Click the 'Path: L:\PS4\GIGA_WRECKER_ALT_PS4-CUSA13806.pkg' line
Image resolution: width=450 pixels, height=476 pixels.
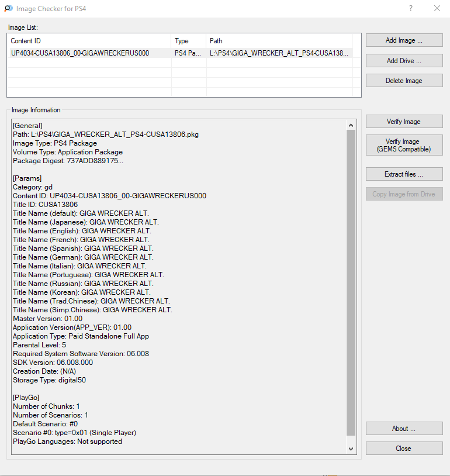(x=106, y=134)
